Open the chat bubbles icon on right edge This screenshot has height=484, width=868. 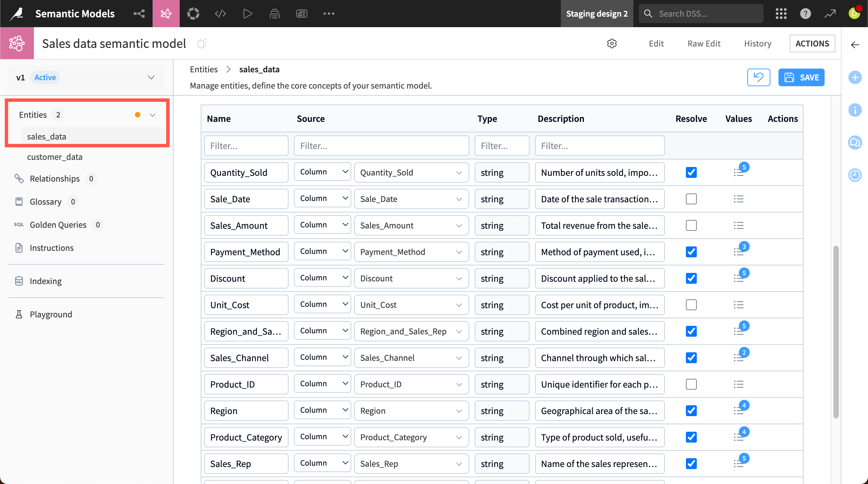pos(855,143)
